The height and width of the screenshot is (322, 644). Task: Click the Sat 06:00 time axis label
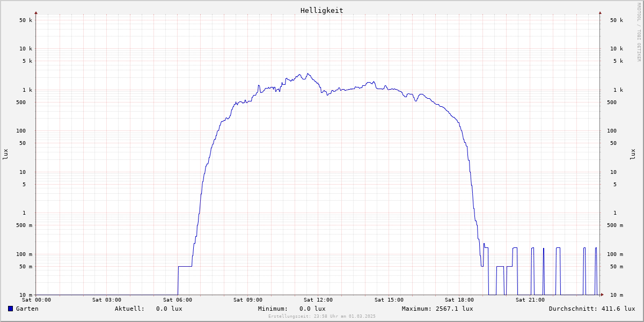click(x=178, y=300)
